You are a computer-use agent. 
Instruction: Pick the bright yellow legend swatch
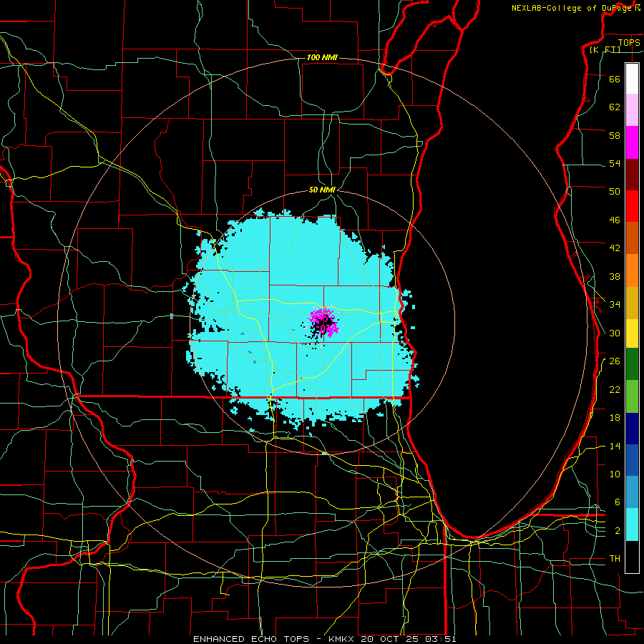click(632, 333)
